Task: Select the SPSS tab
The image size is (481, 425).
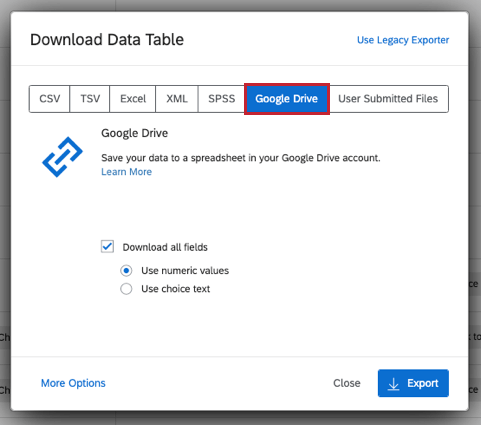Action: click(x=221, y=99)
